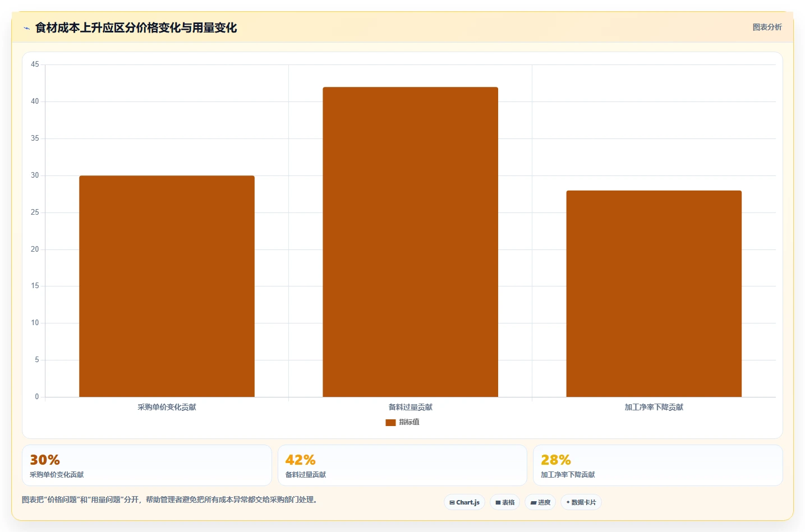The width and height of the screenshot is (805, 532).
Task: Click x-axis label 采购单价变化贡献
Action: click(x=167, y=408)
